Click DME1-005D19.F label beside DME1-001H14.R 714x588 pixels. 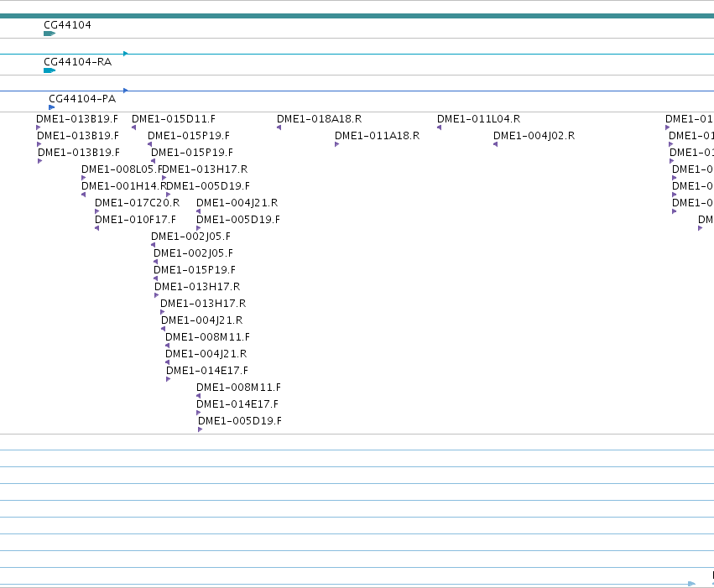click(209, 186)
